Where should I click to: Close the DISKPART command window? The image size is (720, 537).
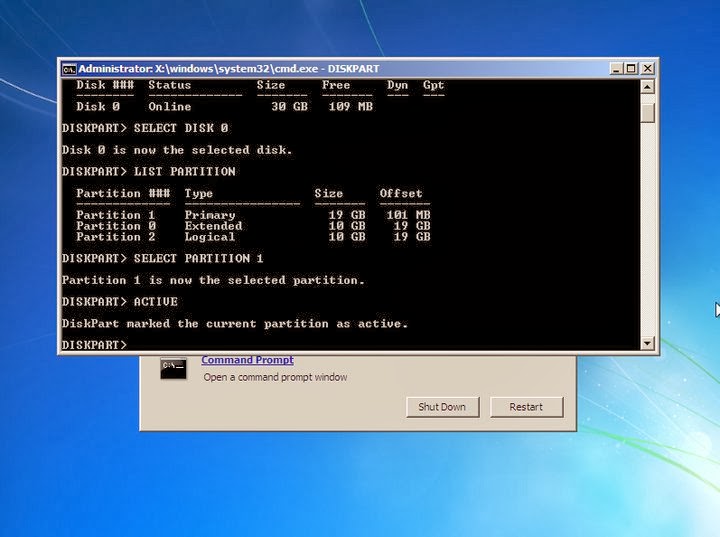coord(647,69)
